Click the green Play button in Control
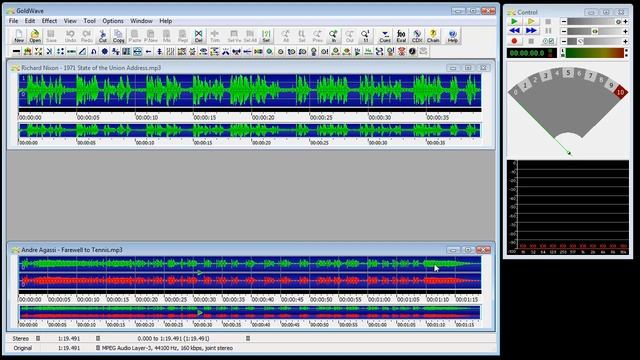 tap(514, 21)
